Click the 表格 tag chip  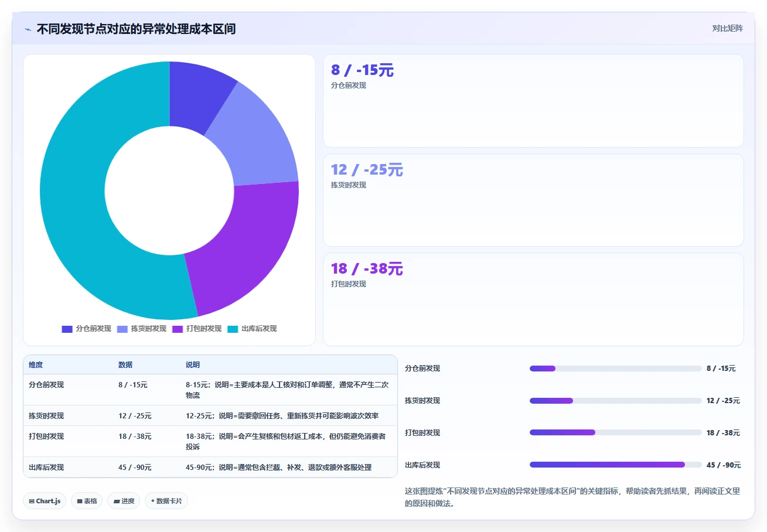[x=87, y=501]
